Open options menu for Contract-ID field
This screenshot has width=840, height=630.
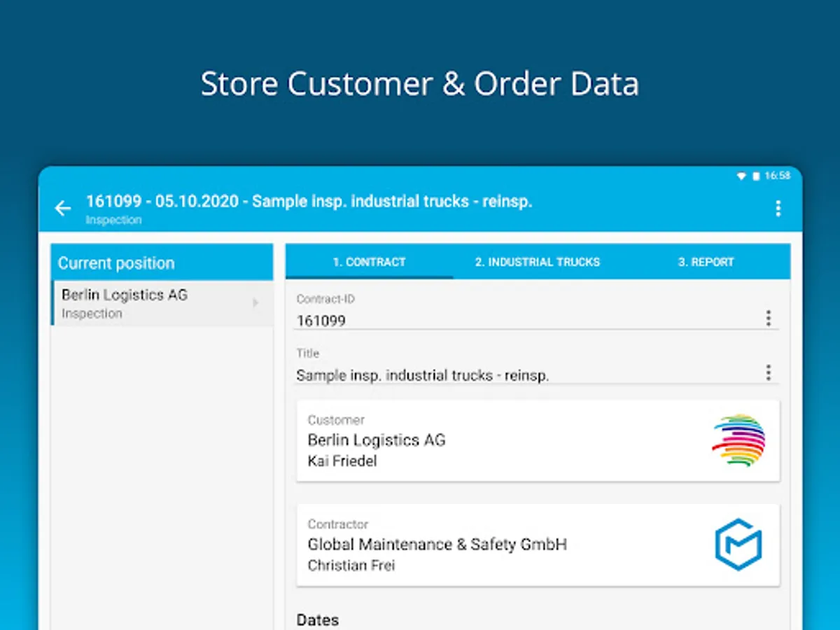[x=768, y=318]
